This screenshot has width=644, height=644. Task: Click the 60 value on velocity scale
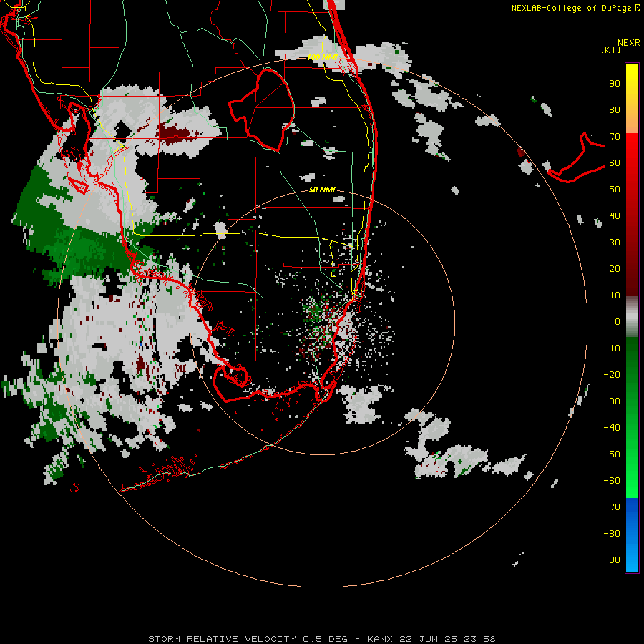click(x=615, y=163)
